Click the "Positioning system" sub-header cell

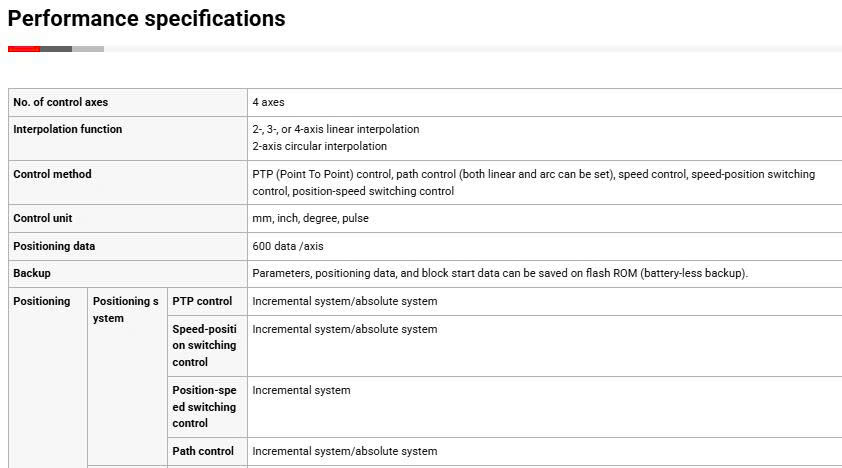coord(125,309)
